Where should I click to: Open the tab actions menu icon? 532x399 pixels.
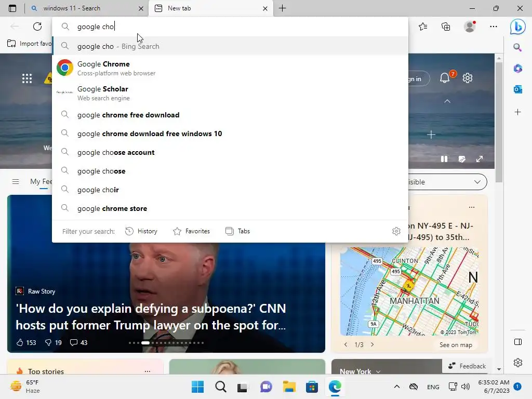(x=12, y=8)
